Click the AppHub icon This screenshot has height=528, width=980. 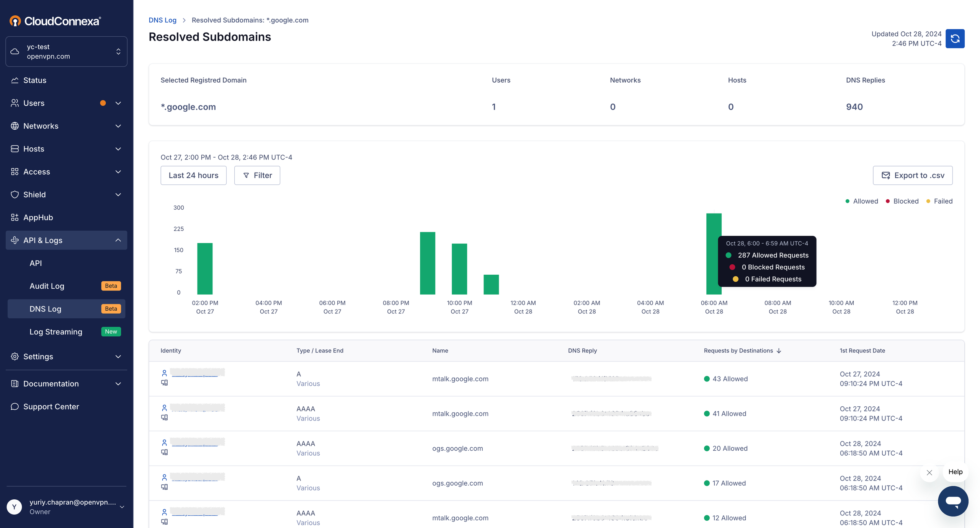pyautogui.click(x=15, y=217)
